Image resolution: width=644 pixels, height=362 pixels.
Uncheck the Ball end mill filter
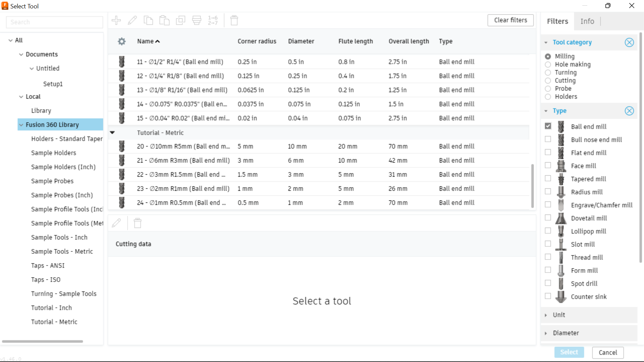(x=548, y=126)
